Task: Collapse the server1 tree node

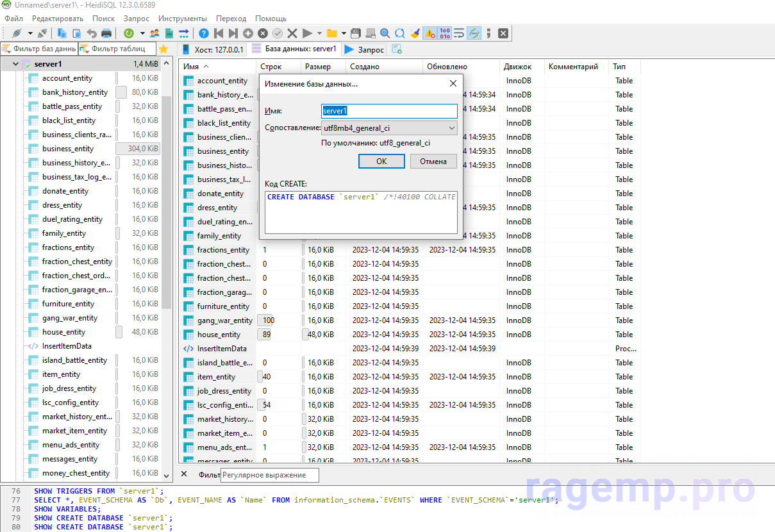Action: click(15, 64)
